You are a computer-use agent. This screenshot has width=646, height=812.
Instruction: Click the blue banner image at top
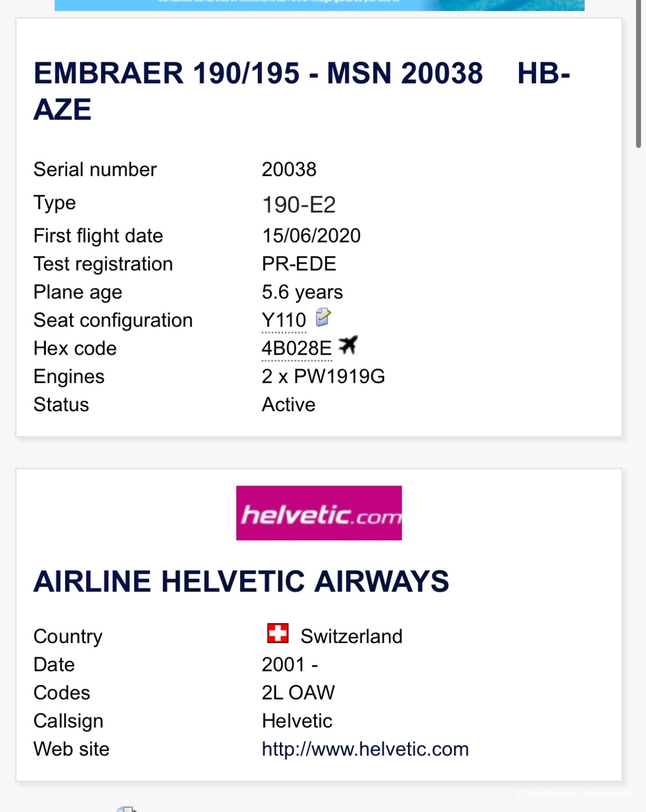pyautogui.click(x=319, y=5)
